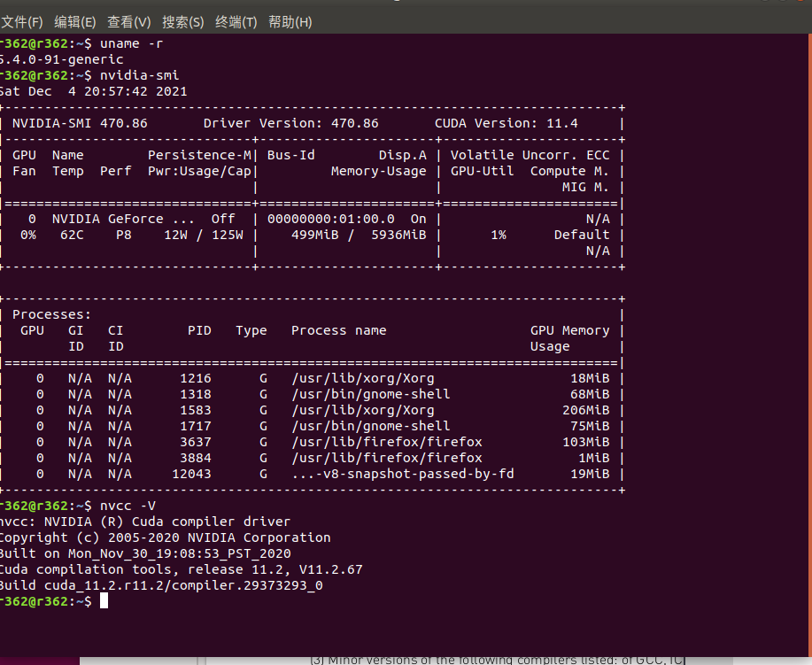Click the 'Bus-Id' column header

(291, 155)
